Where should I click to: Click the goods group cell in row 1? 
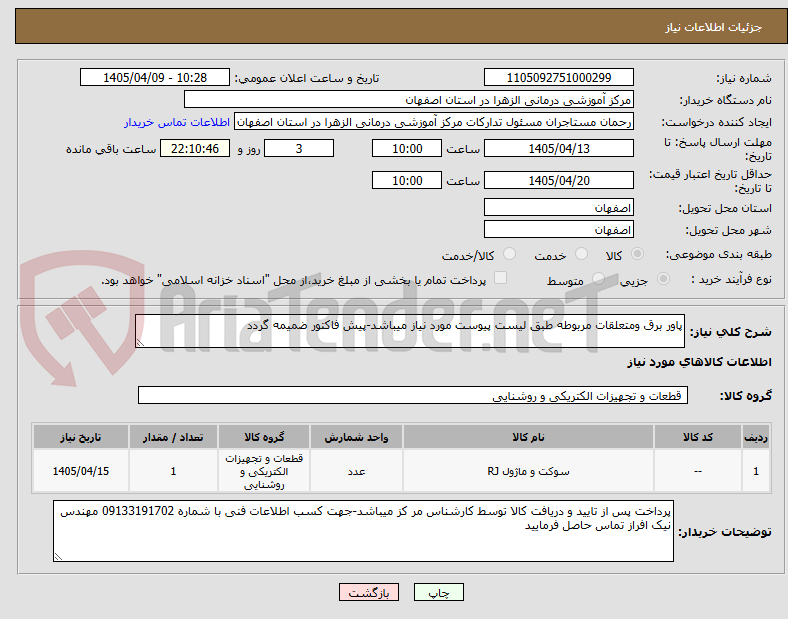[x=264, y=471]
